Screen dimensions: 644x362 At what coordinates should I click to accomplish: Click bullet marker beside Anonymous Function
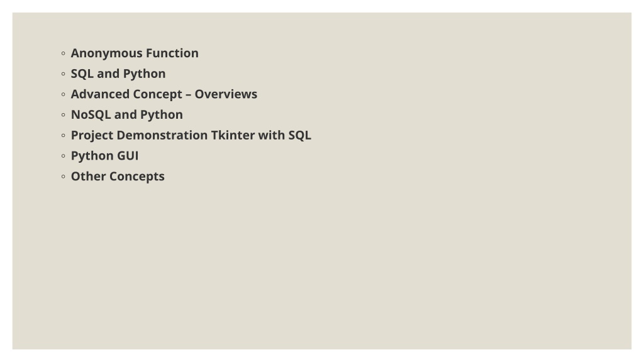point(64,53)
